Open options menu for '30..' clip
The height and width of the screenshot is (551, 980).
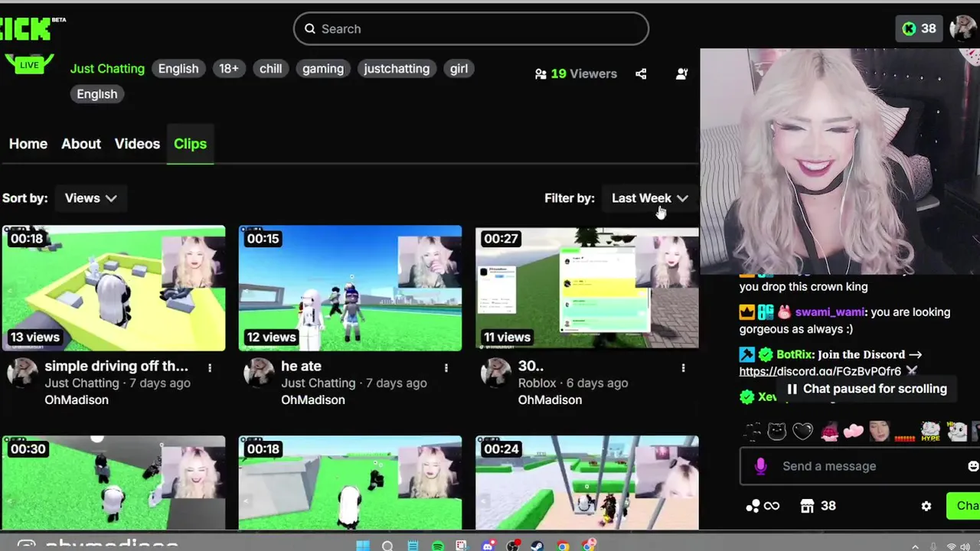pos(683,368)
